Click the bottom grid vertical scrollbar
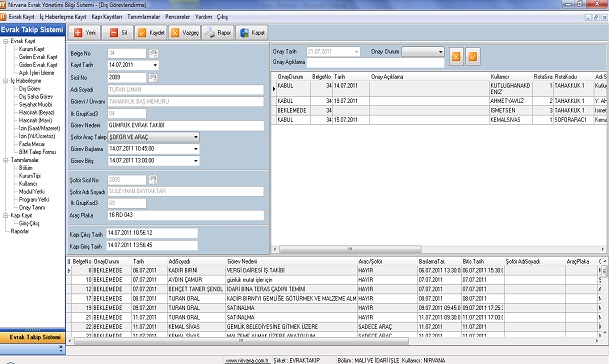 605,272
